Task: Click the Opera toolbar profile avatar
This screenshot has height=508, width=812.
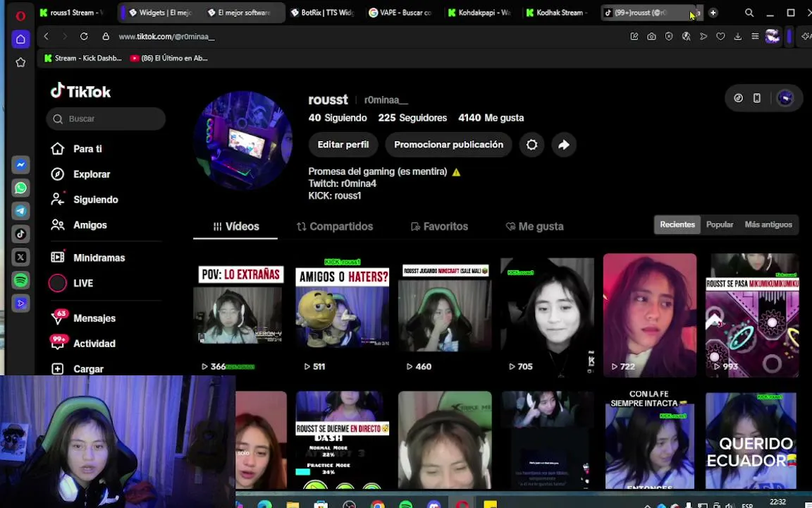Action: [772, 36]
